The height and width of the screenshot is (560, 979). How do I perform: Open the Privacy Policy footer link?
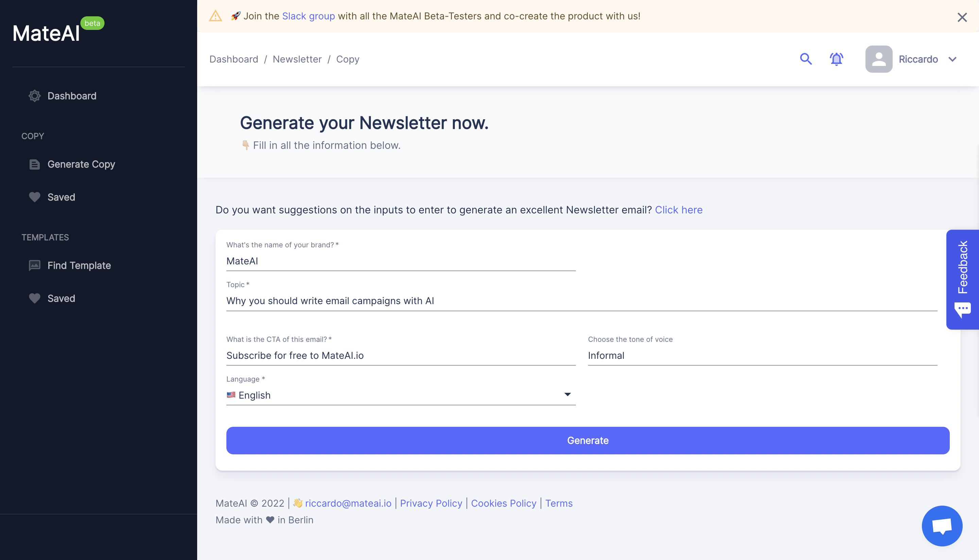tap(431, 503)
